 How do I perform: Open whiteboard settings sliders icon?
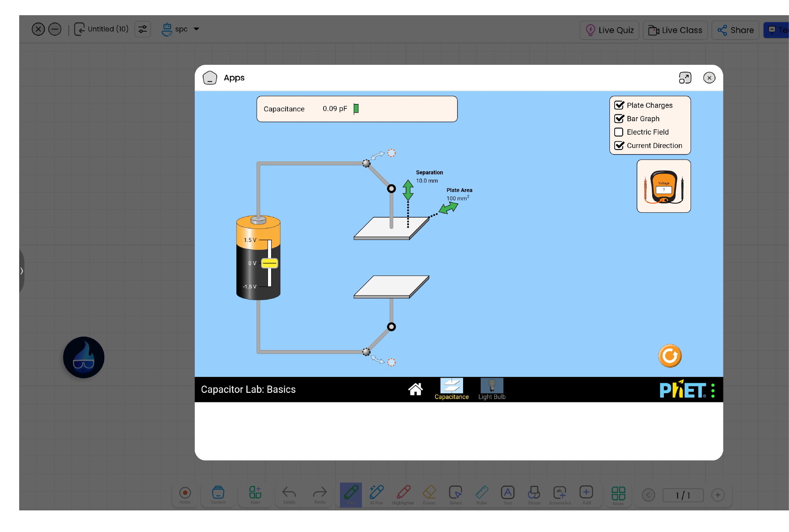click(x=143, y=29)
